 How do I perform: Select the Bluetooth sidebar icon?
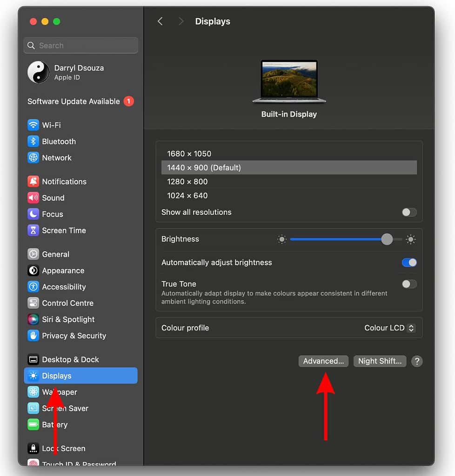[x=33, y=141]
